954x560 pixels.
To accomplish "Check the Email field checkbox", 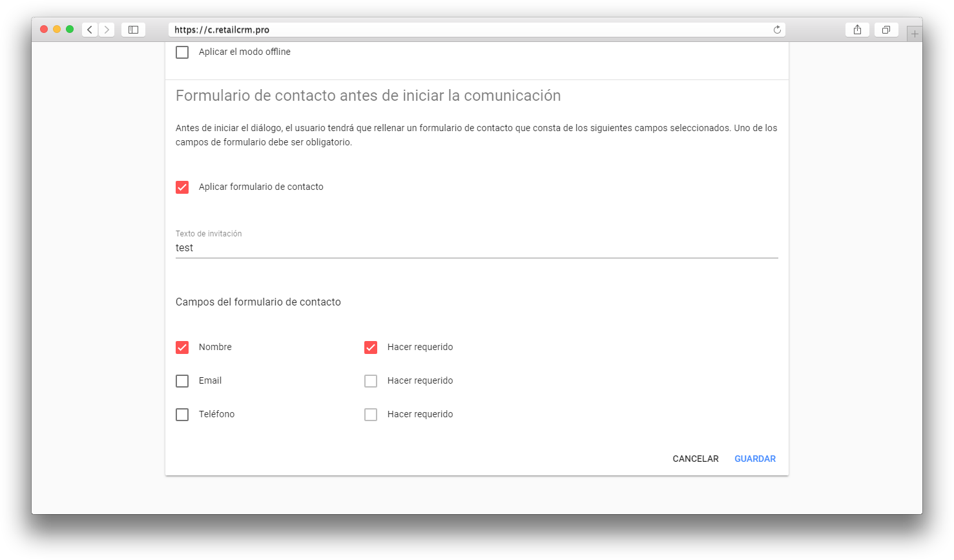I will click(x=182, y=381).
